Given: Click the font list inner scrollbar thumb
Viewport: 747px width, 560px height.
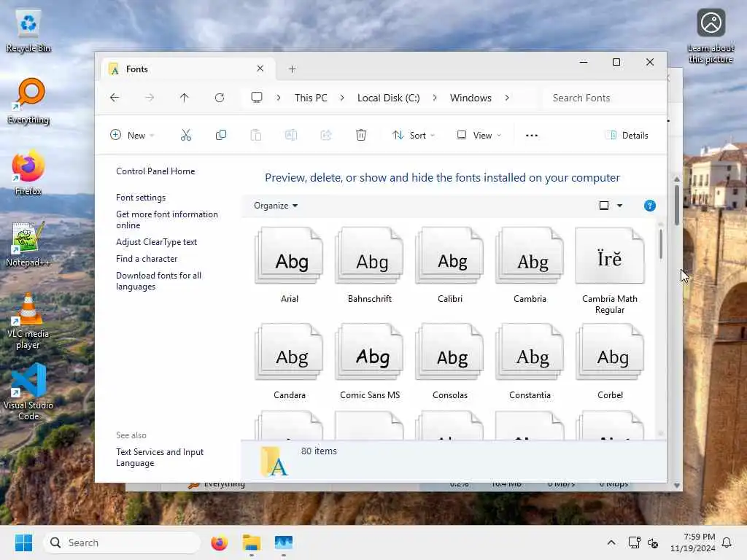Looking at the screenshot, I should coord(661,244).
